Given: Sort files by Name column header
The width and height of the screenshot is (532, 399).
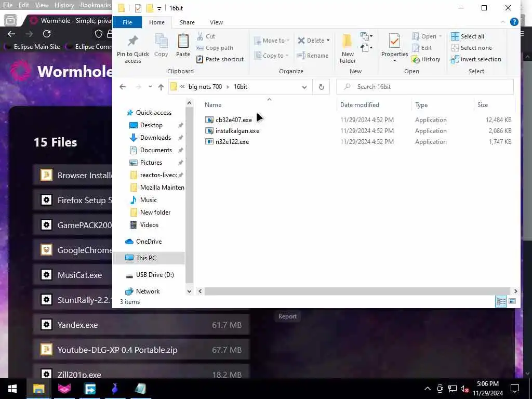Looking at the screenshot, I should (213, 105).
